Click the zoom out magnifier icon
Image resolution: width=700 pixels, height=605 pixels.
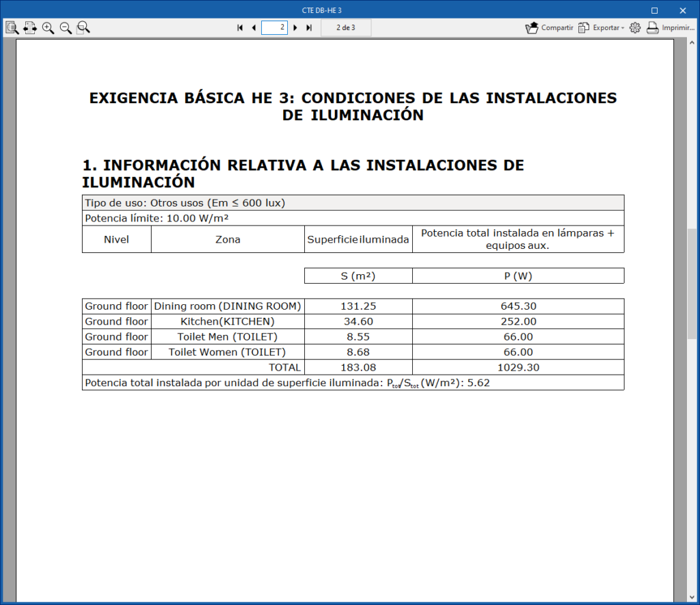[66, 27]
